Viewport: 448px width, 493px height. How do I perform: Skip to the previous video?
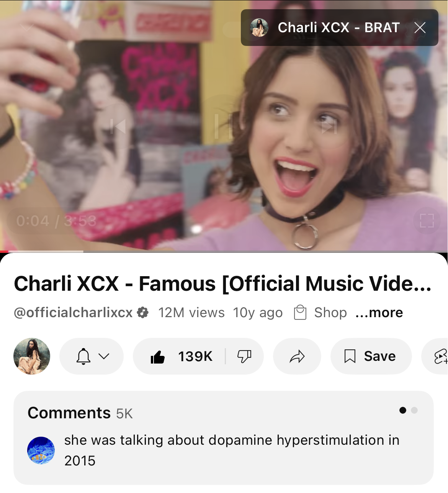(118, 126)
